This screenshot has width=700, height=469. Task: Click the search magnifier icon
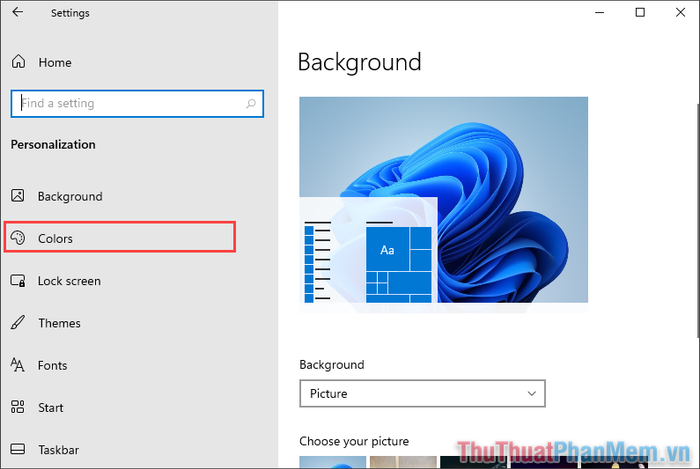tap(251, 104)
